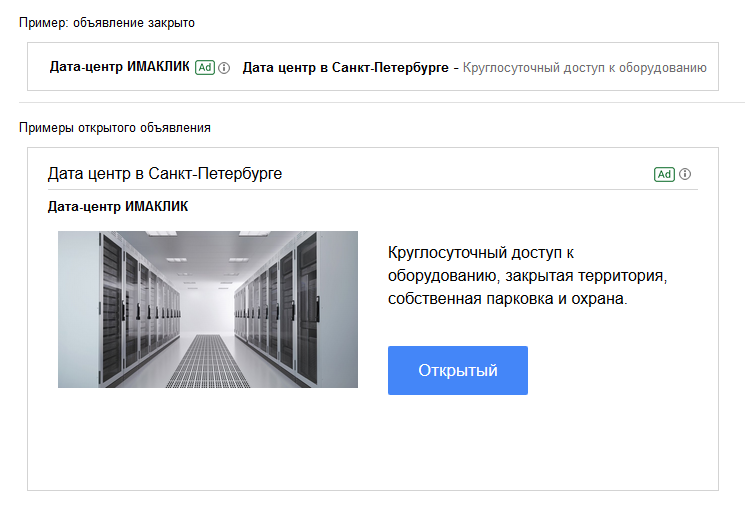Click the info icon in the collapsed ad

[x=224, y=68]
